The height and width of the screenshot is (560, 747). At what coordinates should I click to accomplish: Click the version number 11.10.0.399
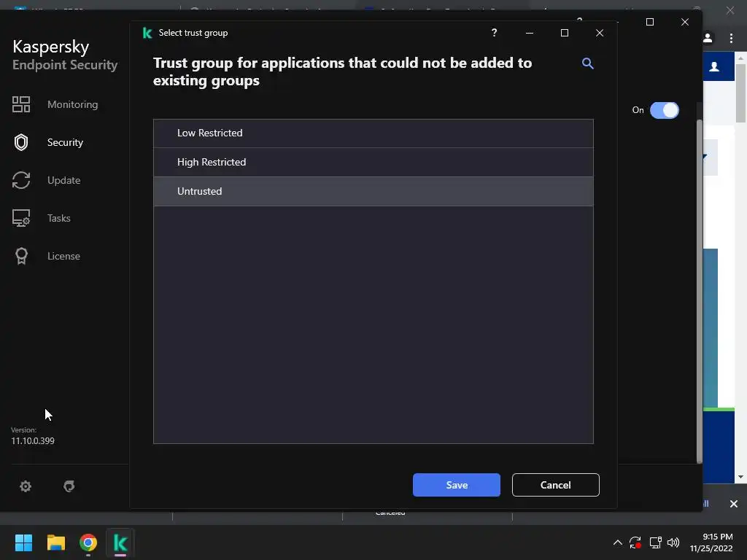(33, 441)
